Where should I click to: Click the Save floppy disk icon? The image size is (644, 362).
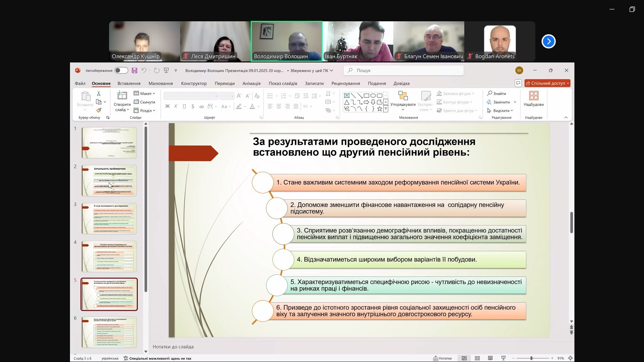click(134, 71)
